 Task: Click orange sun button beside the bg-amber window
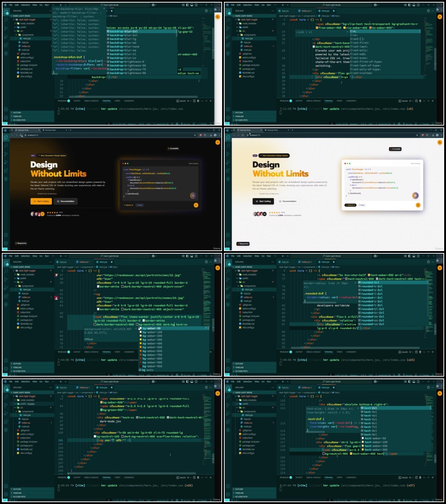tap(218, 268)
